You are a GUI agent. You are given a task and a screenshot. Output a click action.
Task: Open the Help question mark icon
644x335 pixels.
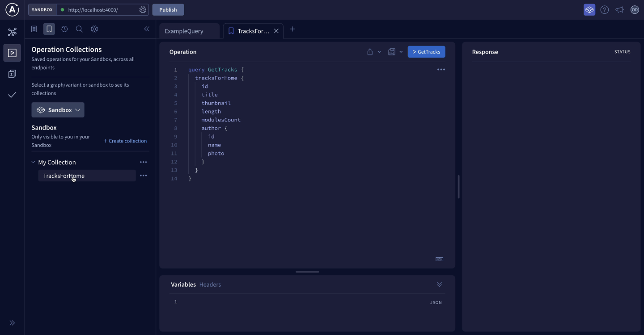pos(605,10)
